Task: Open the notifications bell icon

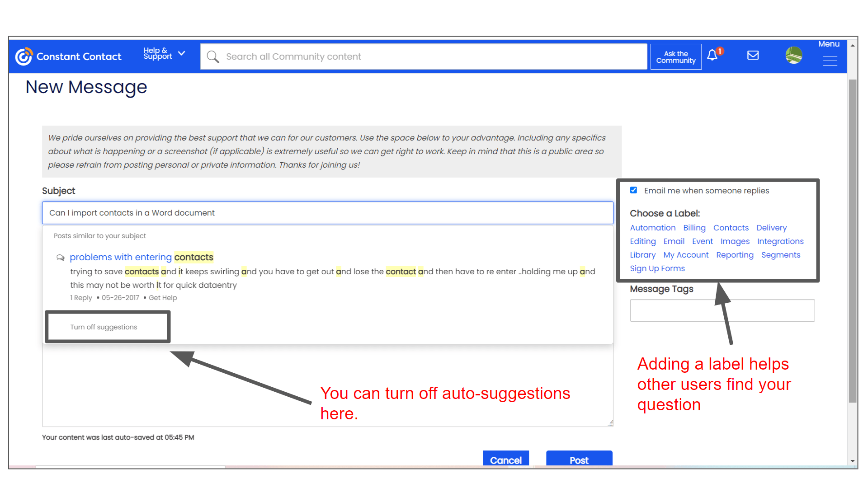Action: [x=712, y=55]
